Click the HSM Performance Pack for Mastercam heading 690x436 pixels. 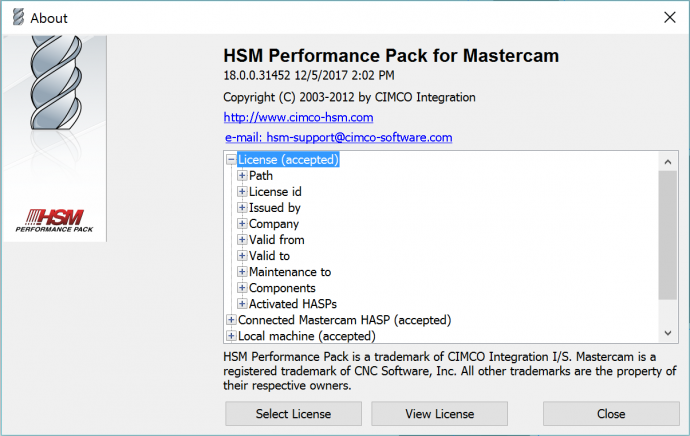[x=391, y=56]
